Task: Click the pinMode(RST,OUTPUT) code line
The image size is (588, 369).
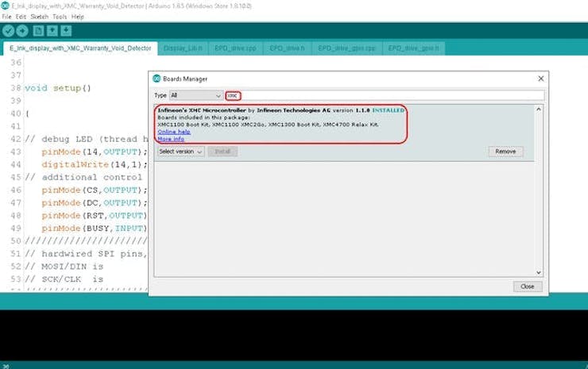Action: [95, 216]
